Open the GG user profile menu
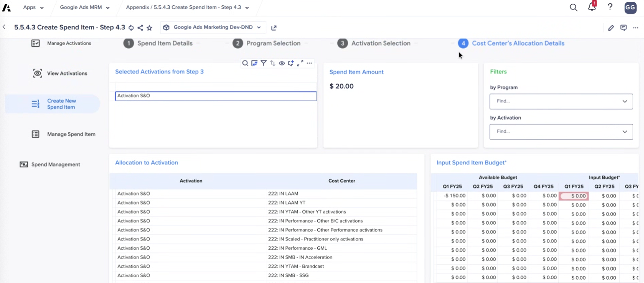Image resolution: width=644 pixels, height=283 pixels. (630, 7)
